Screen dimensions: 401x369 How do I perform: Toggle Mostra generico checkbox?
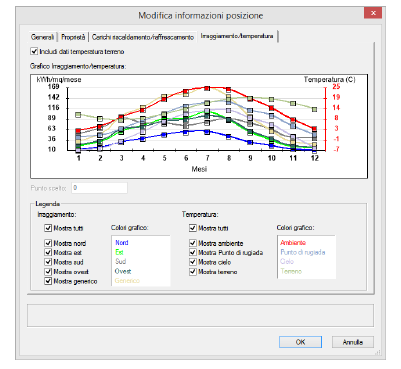coord(48,281)
